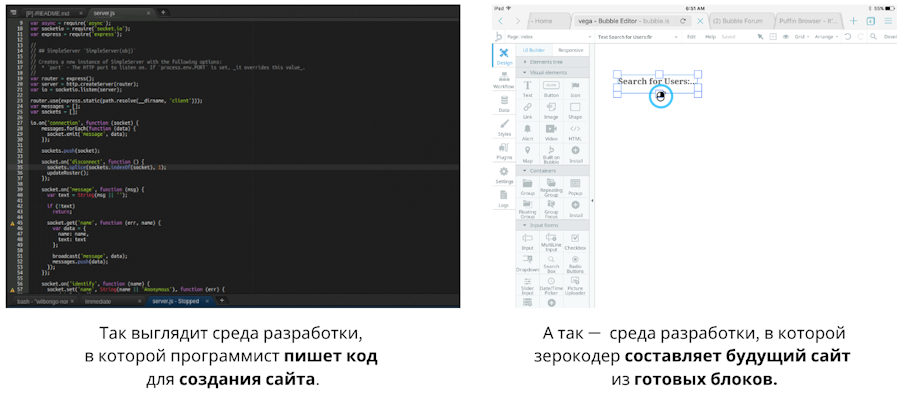Open the Edit menu in Bubble

point(691,37)
